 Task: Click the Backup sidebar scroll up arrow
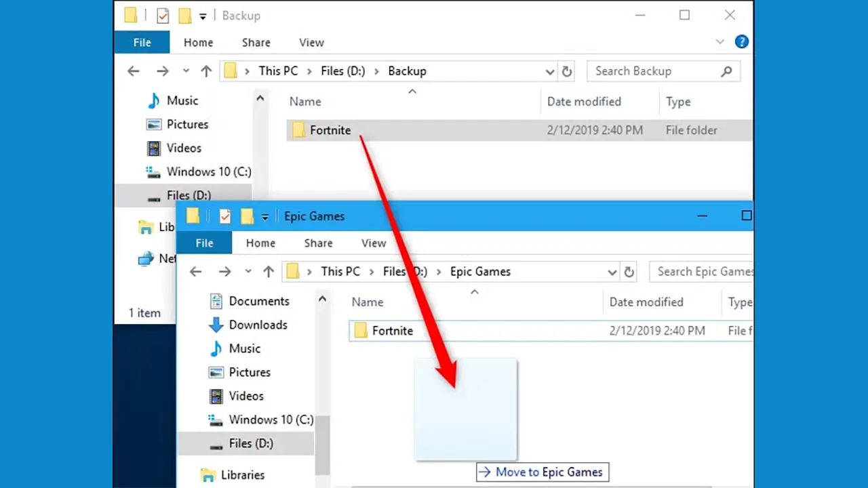260,99
